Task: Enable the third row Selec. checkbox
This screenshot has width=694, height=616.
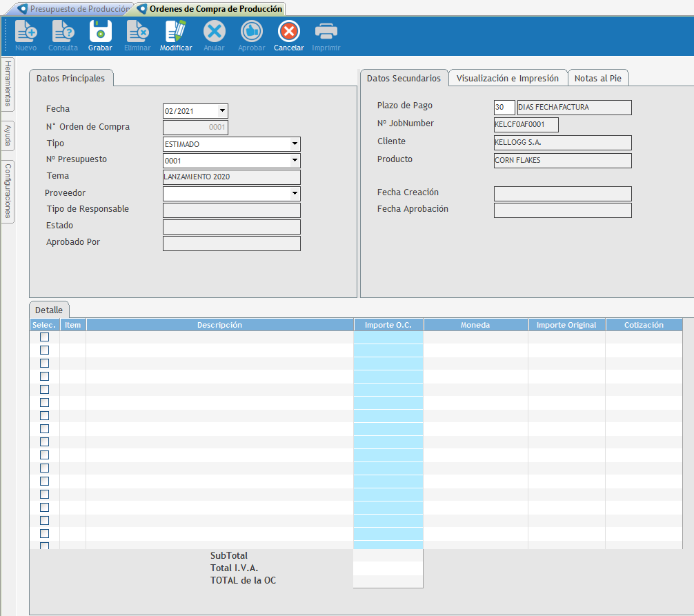Action: point(45,364)
